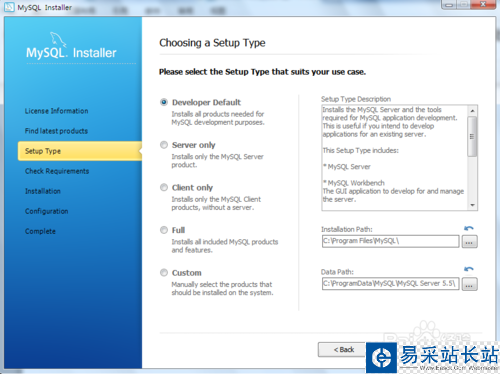Reset the Data Path with the undo arrow
This screenshot has height=374, width=500.
pyautogui.click(x=469, y=269)
